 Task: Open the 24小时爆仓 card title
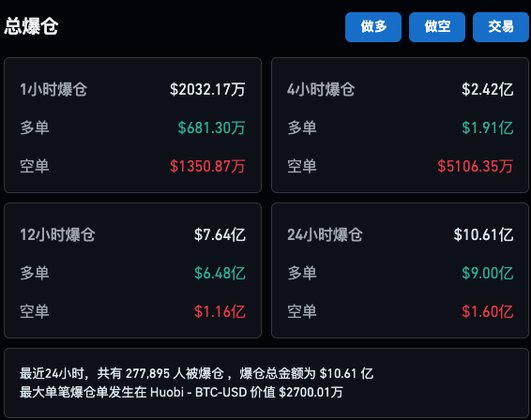tap(325, 235)
